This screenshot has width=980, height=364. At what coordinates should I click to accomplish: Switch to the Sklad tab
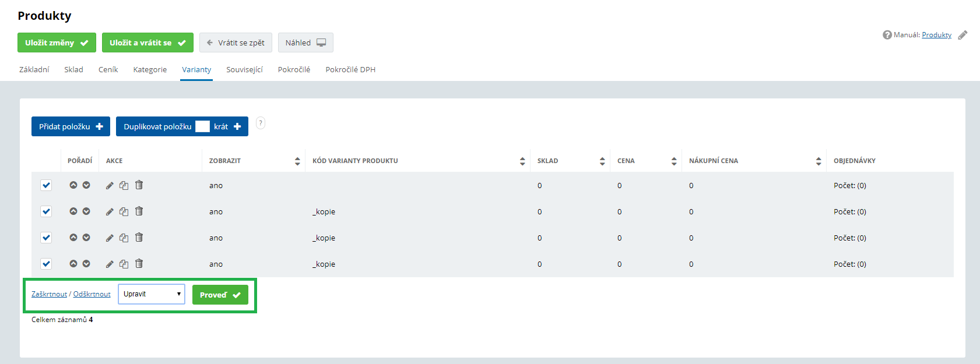(x=73, y=69)
